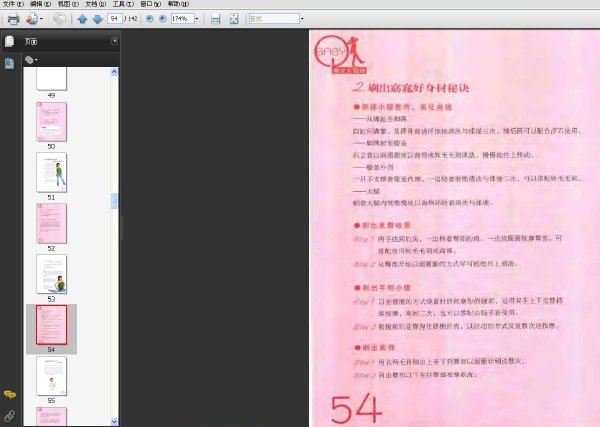
Task: Open the 窗口 (Window) menu
Action: point(150,4)
